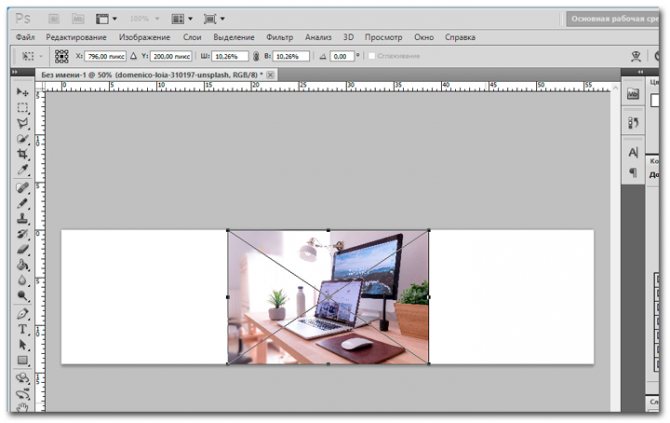670x423 pixels.
Task: Click the X position field 796,00
Action: click(x=105, y=56)
